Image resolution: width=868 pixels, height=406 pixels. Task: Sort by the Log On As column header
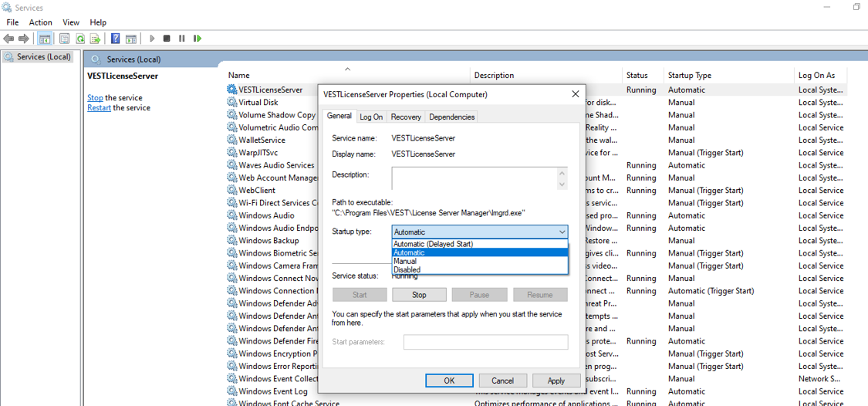tap(821, 76)
